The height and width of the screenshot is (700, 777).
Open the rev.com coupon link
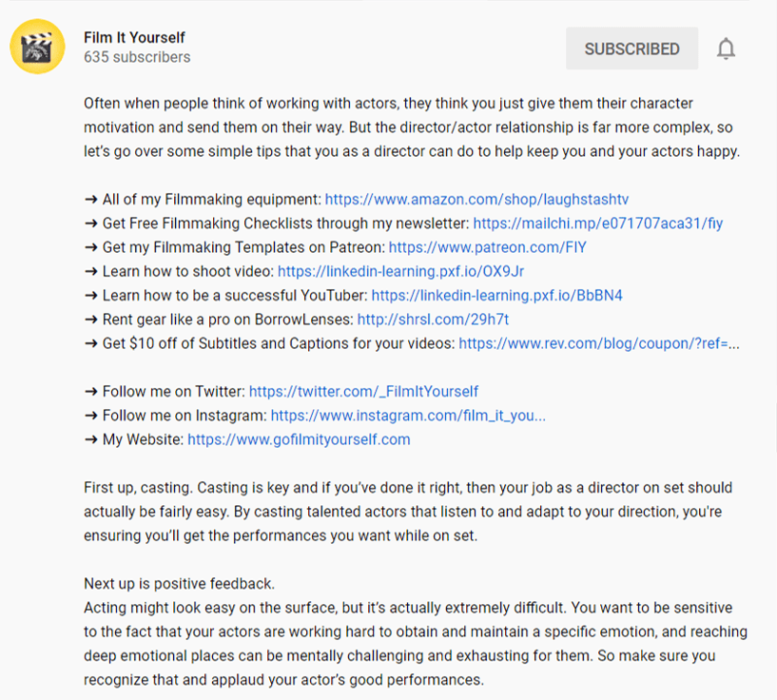click(x=598, y=343)
